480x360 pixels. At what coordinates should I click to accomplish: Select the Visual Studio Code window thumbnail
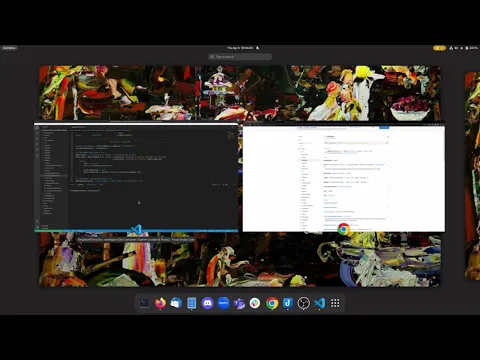point(136,177)
